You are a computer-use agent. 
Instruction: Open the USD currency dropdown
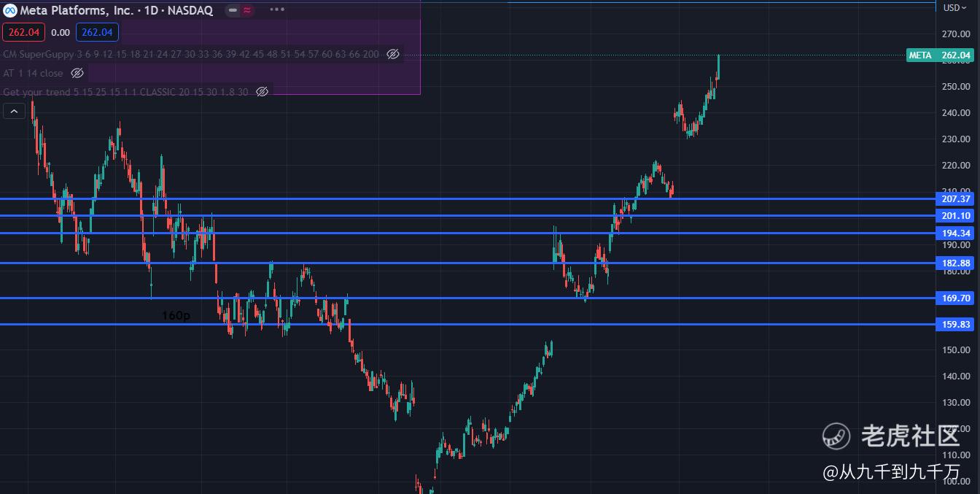tap(954, 8)
